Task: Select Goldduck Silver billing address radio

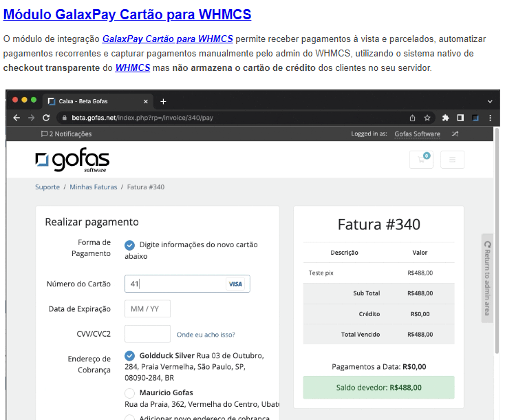Action: 129,356
